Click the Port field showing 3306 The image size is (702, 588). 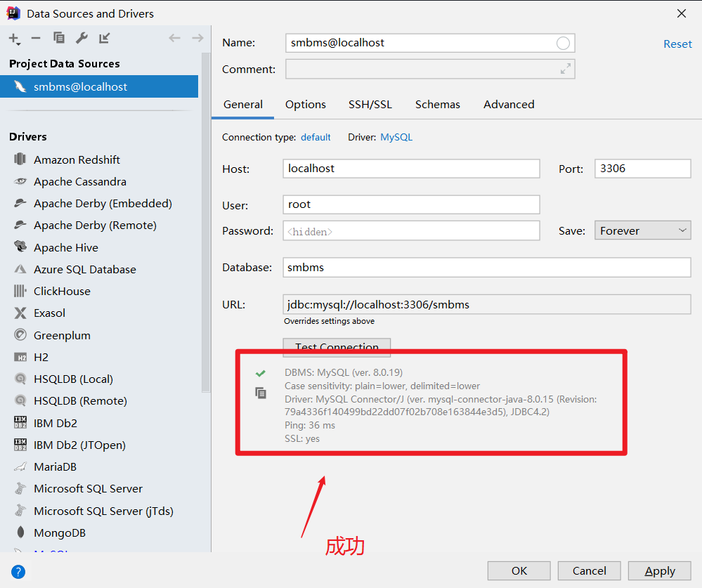(642, 169)
